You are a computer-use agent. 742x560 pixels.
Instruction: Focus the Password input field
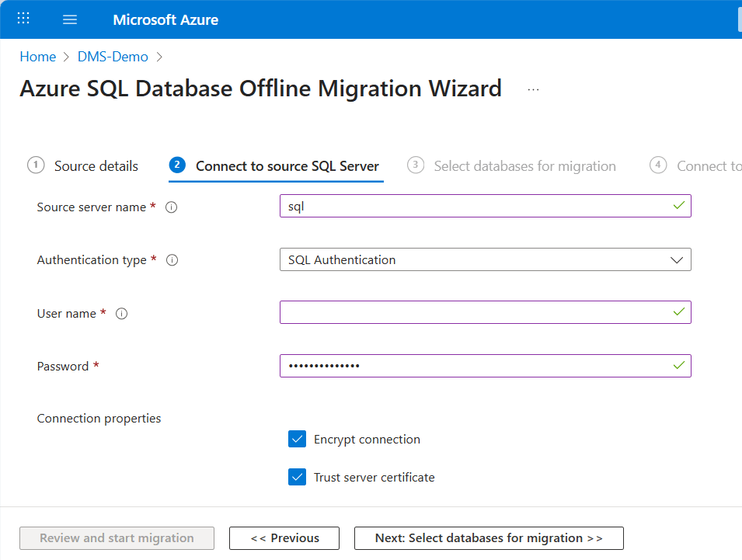point(474,366)
